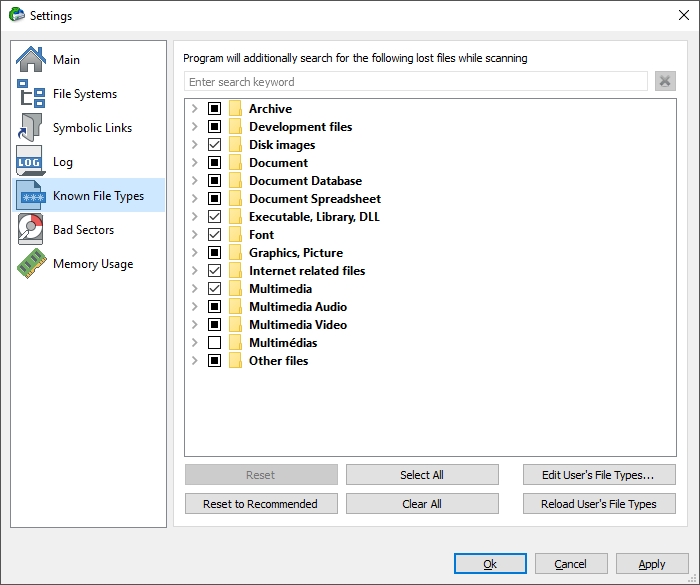Screen dimensions: 700x585
Task: Uncheck the Disk images checkbox
Action: coord(214,145)
